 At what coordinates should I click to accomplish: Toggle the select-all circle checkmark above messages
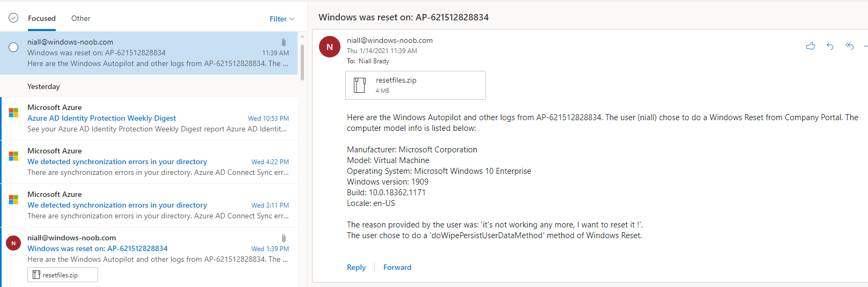click(13, 18)
